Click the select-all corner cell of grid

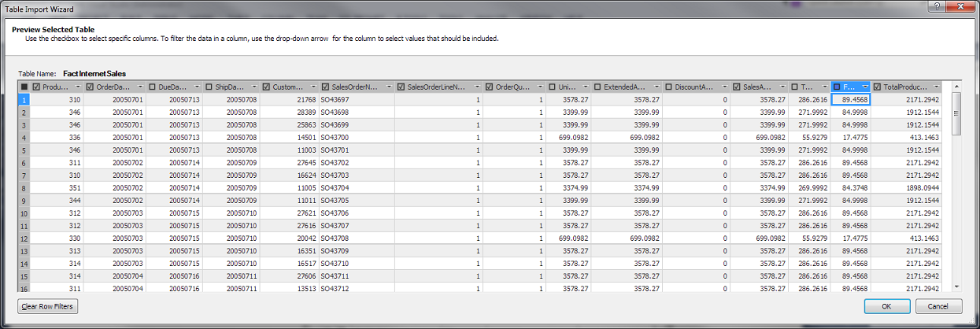[x=24, y=87]
